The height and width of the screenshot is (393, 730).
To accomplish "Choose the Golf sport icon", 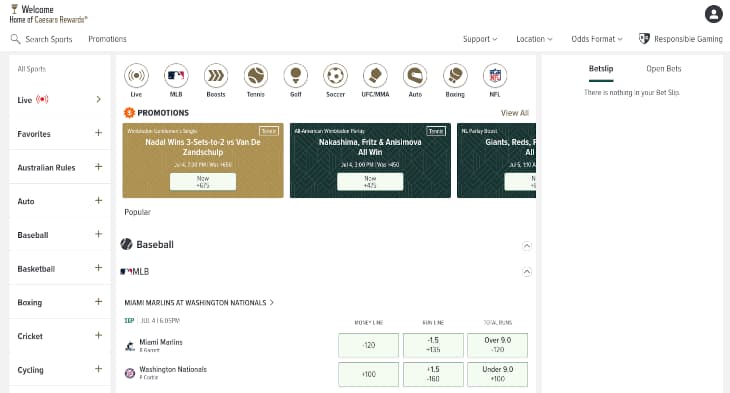I will [296, 75].
